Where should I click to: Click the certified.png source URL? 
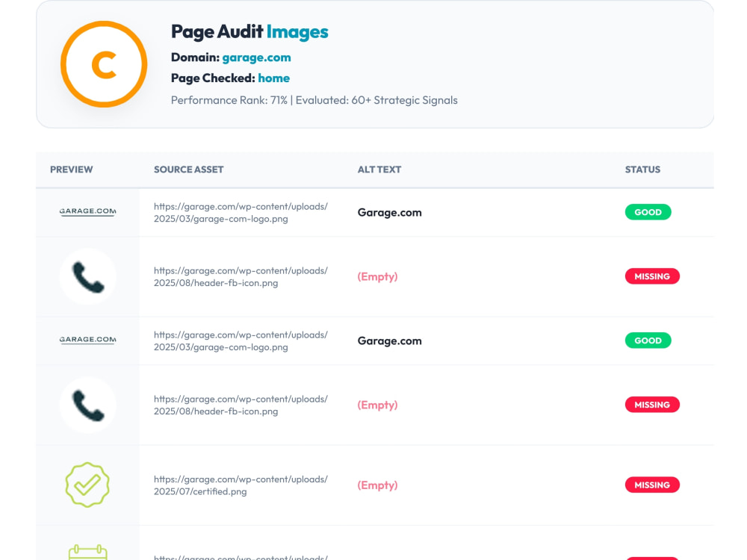[241, 485]
